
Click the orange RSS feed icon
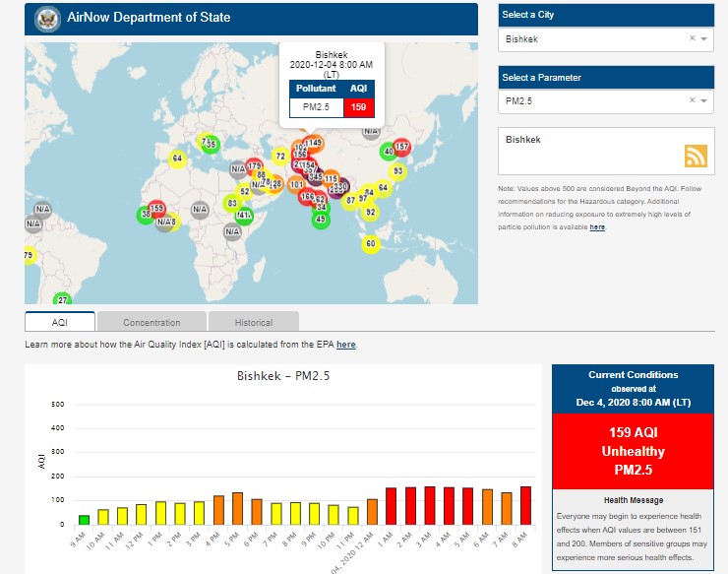click(x=696, y=156)
